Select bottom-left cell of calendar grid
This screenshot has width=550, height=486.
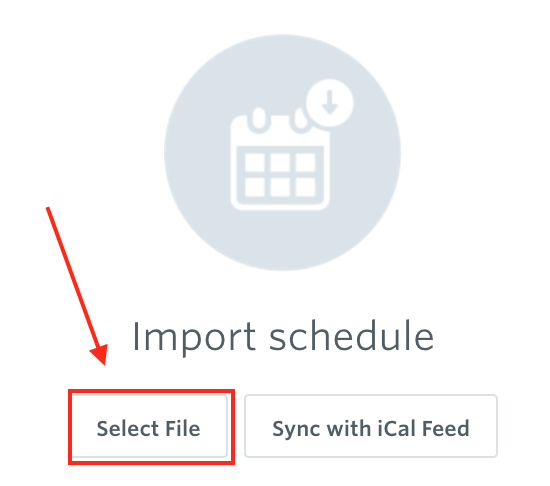[x=255, y=187]
